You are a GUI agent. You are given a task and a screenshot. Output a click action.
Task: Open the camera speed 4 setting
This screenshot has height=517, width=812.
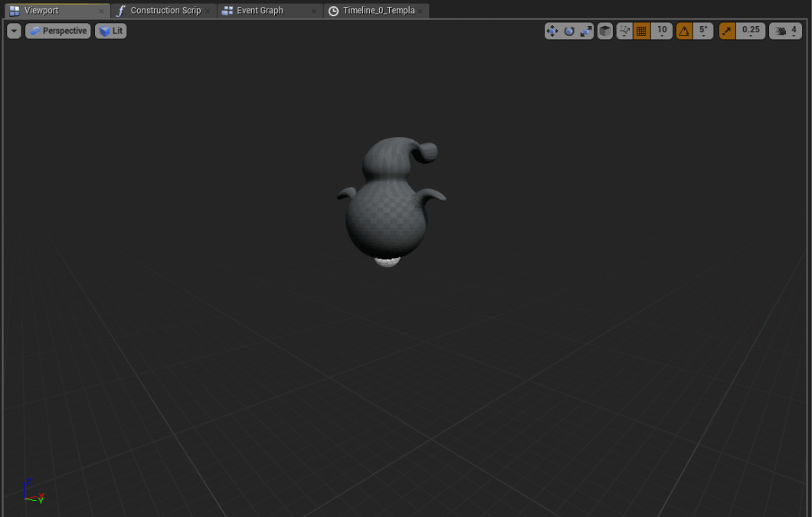[x=786, y=31]
